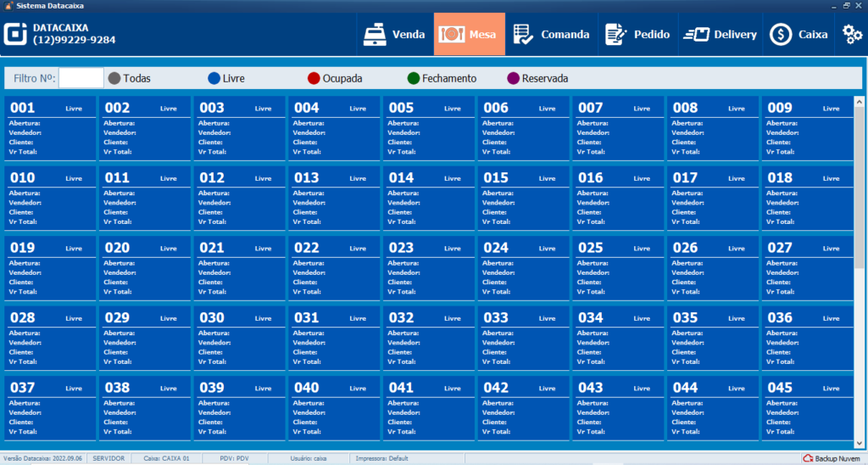Select the Reservada purple filter
The height and width of the screenshot is (465, 868).
(513, 78)
